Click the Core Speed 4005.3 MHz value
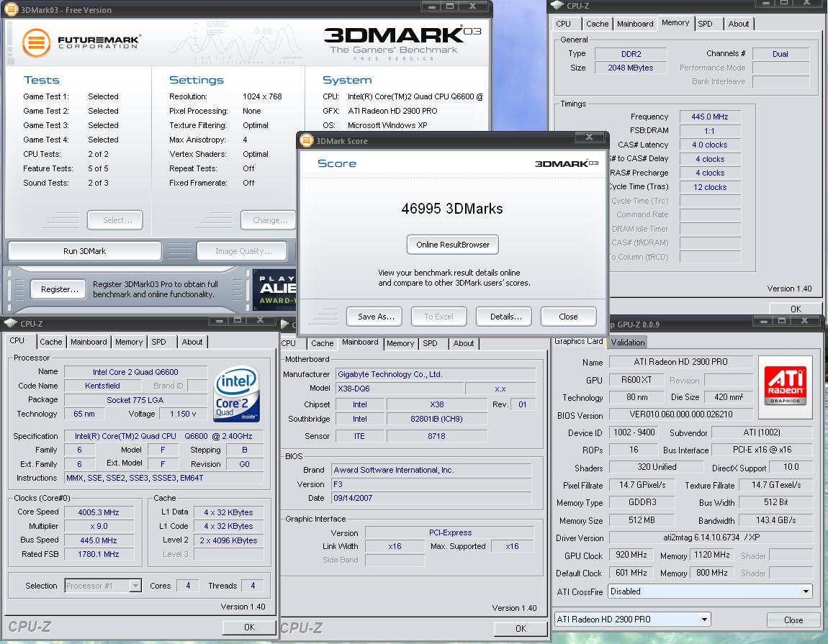The width and height of the screenshot is (828, 644). pyautogui.click(x=99, y=512)
